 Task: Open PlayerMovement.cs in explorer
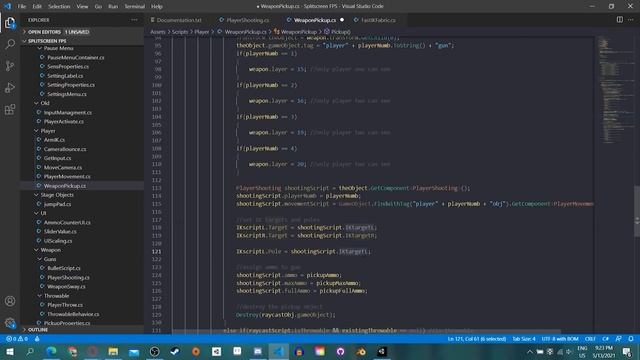click(x=67, y=176)
